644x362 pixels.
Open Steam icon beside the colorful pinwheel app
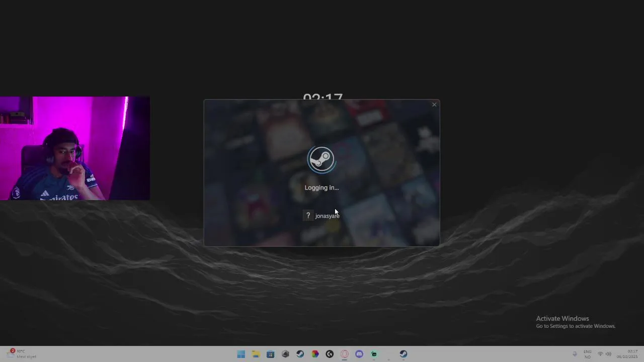coord(300,354)
